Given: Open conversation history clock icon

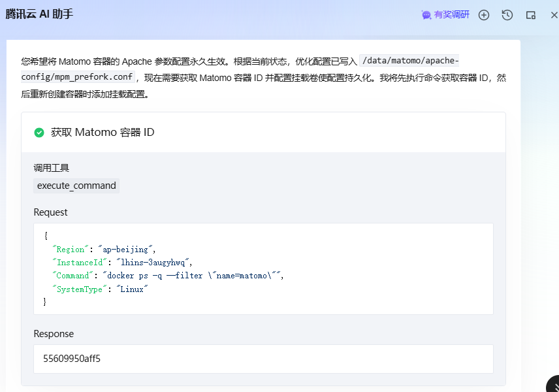Looking at the screenshot, I should 507,15.
